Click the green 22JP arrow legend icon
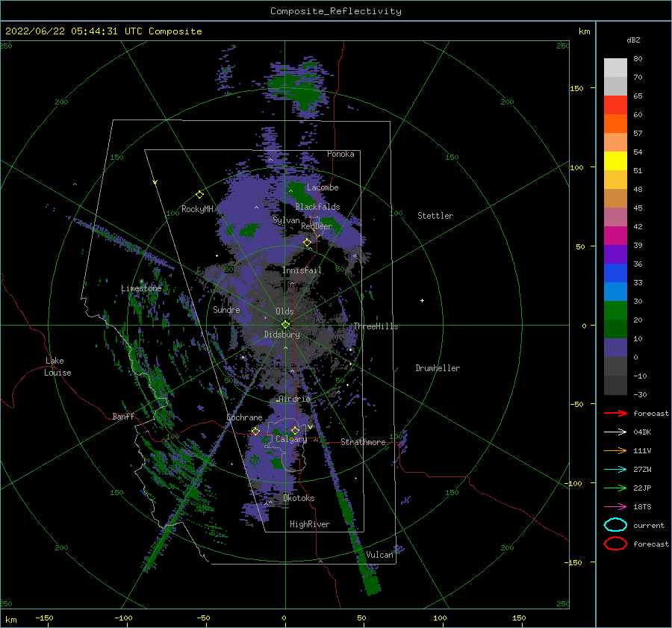 (615, 488)
